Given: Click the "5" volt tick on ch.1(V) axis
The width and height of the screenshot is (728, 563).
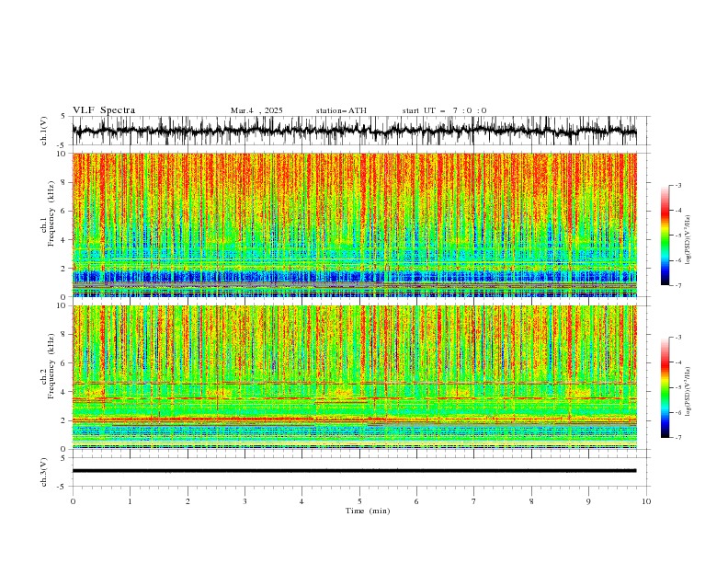Looking at the screenshot, I should point(63,117).
